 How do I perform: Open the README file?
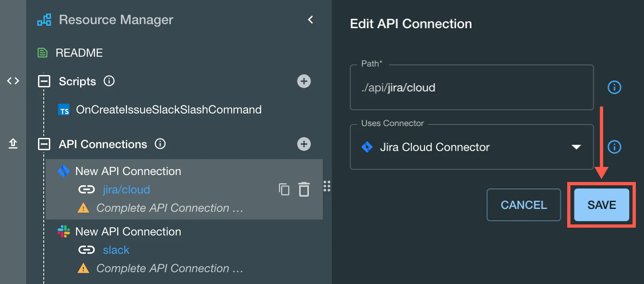click(79, 53)
